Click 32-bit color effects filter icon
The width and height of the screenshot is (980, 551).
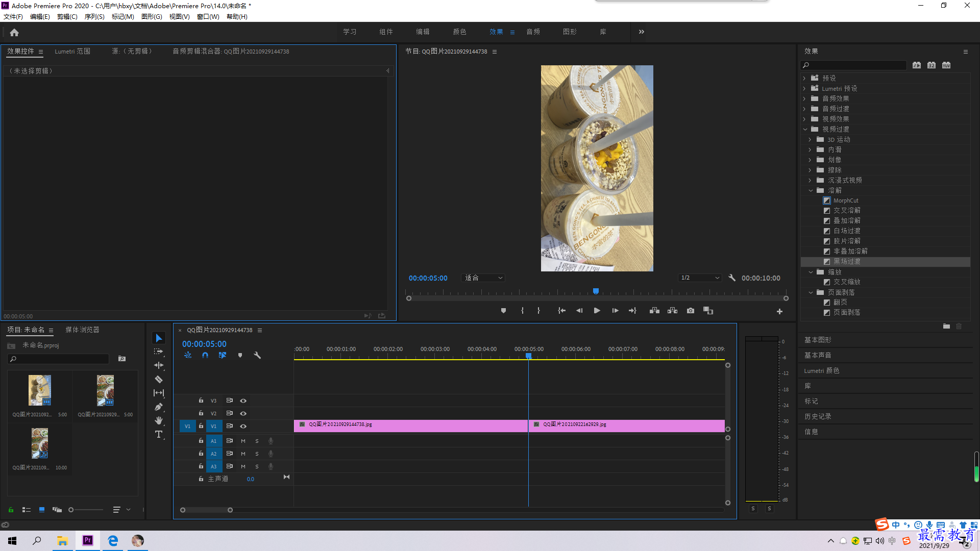tap(932, 65)
